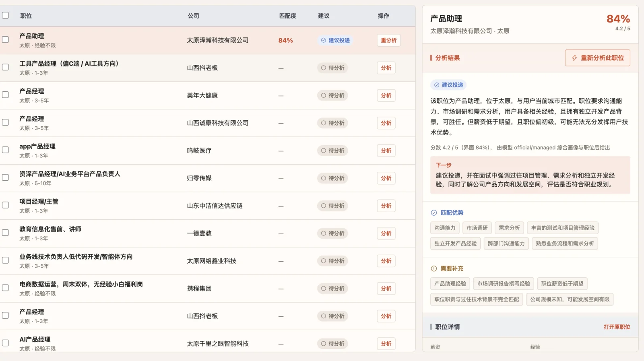Click 沟通能力 strength tag
This screenshot has width=644, height=361.
tap(445, 228)
